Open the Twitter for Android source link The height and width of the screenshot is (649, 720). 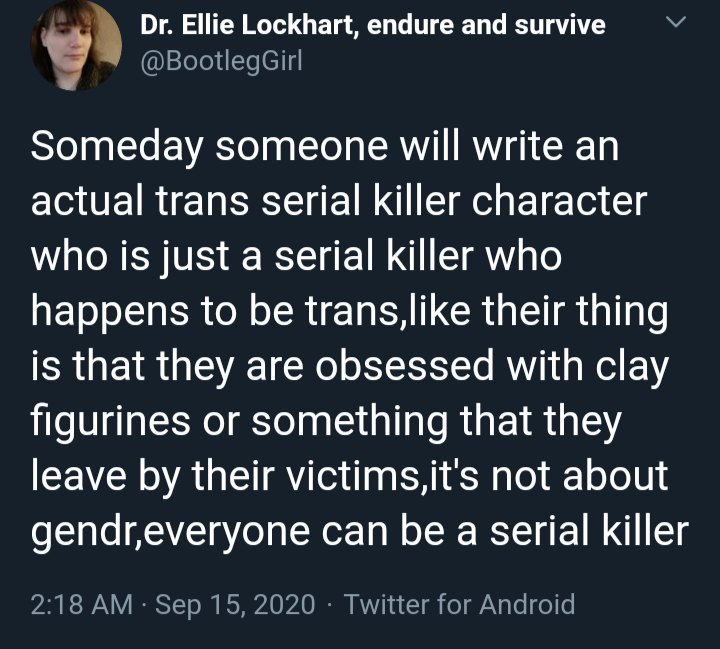pyautogui.click(x=460, y=604)
